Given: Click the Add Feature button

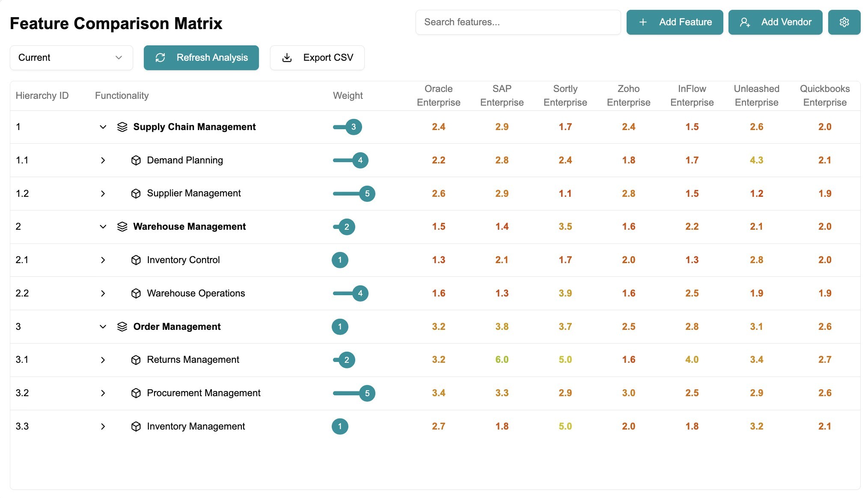Looking at the screenshot, I should pyautogui.click(x=675, y=22).
